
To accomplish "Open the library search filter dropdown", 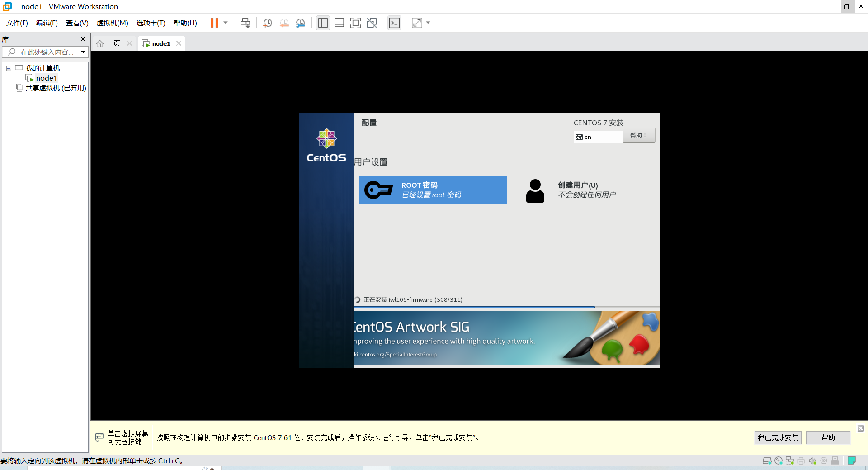I will pyautogui.click(x=84, y=52).
